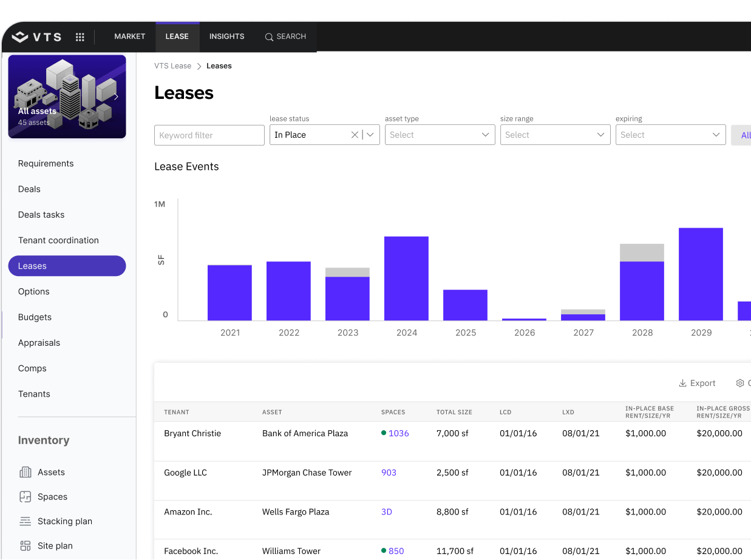
Task: Go to Stacking plan under Inventory
Action: point(65,521)
